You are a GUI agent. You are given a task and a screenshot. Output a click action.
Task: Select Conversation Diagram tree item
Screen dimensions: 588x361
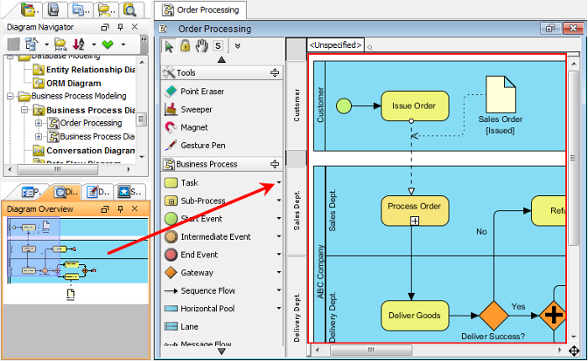[84, 151]
